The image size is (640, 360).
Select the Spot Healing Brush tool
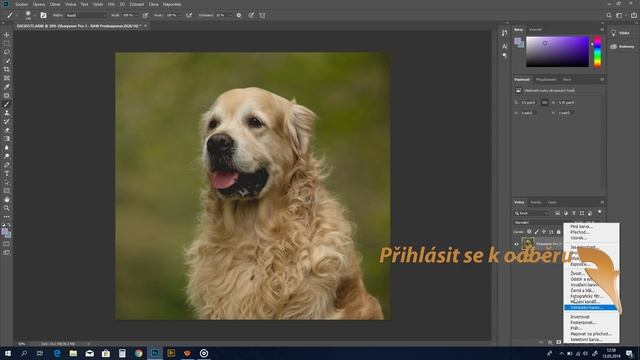click(x=7, y=96)
